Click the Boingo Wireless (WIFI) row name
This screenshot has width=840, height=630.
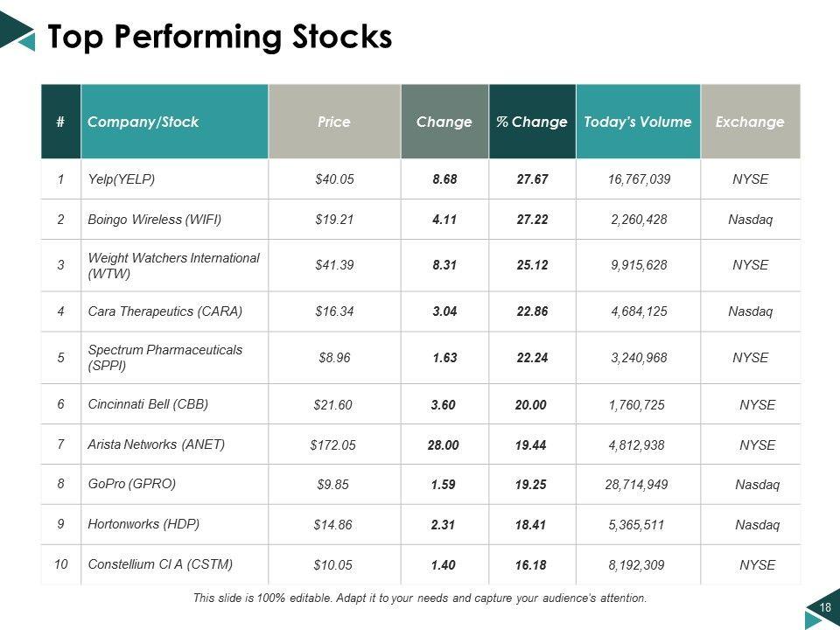pos(155,220)
